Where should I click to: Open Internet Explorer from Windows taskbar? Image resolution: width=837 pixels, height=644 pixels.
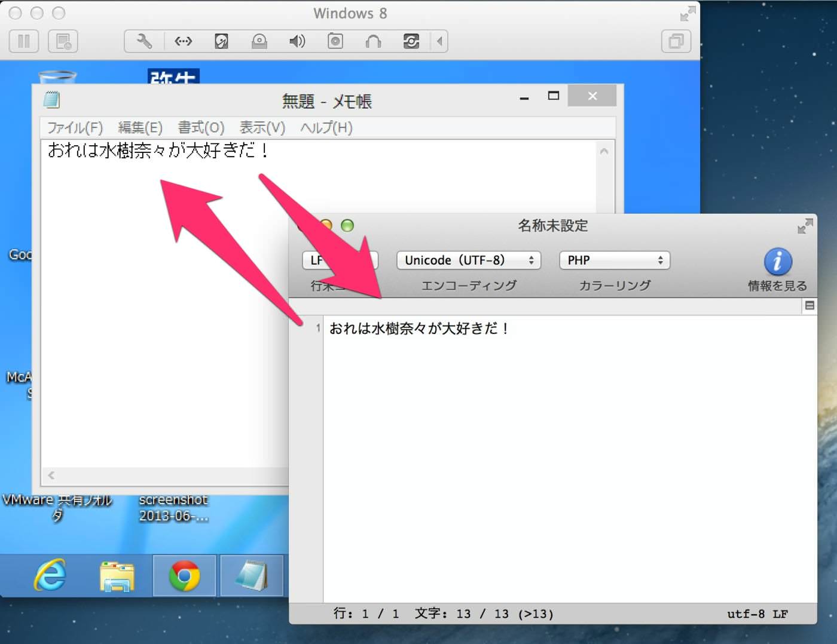pyautogui.click(x=50, y=576)
